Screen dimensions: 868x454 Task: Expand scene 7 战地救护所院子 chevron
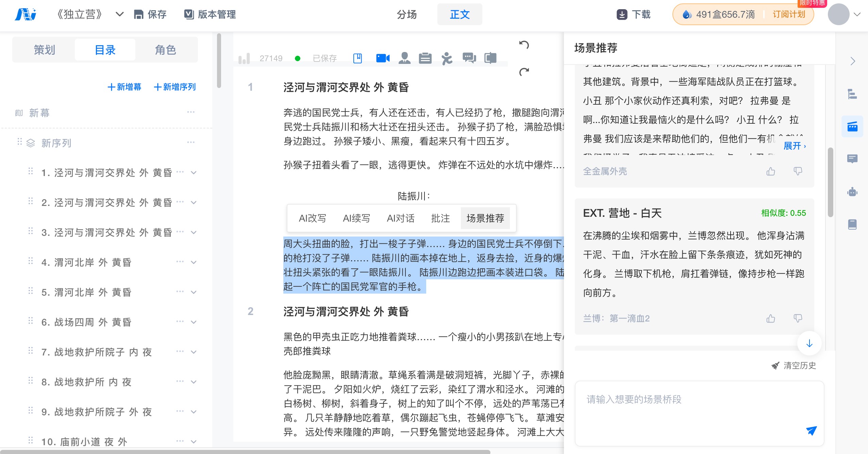[194, 352]
